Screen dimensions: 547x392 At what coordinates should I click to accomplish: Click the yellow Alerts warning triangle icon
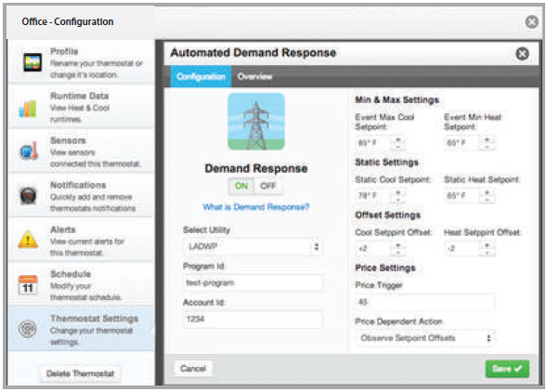pyautogui.click(x=28, y=240)
